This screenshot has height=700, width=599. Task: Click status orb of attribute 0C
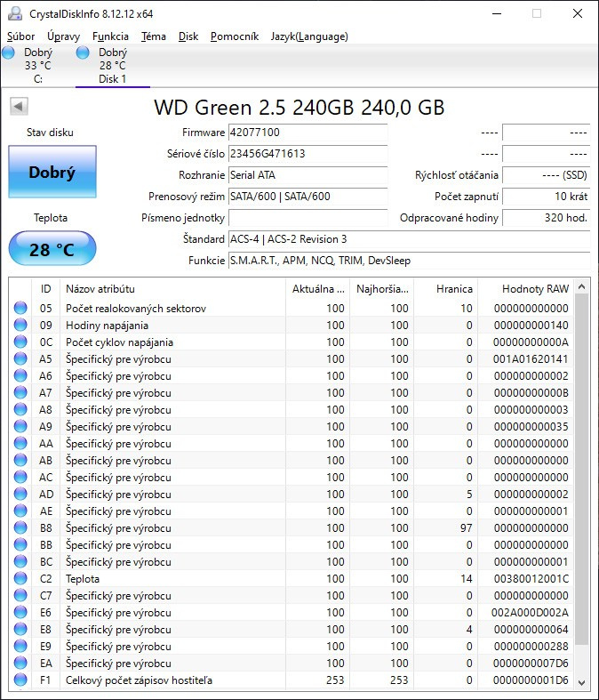click(20, 342)
